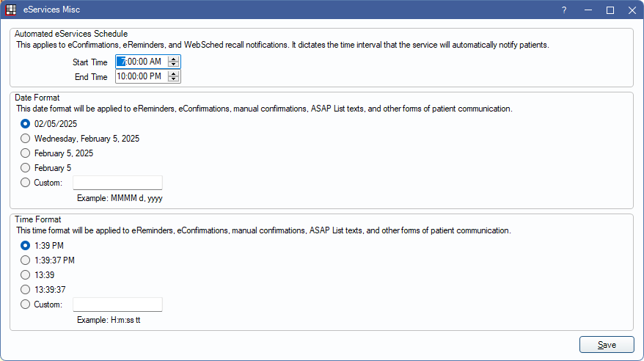Click the Custom time format text box
The image size is (644, 361).
pos(117,305)
